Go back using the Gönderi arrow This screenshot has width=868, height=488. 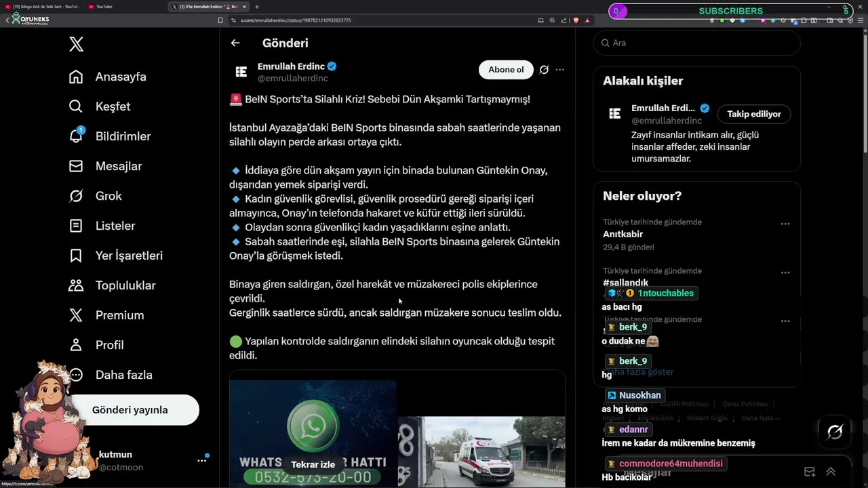pos(235,43)
